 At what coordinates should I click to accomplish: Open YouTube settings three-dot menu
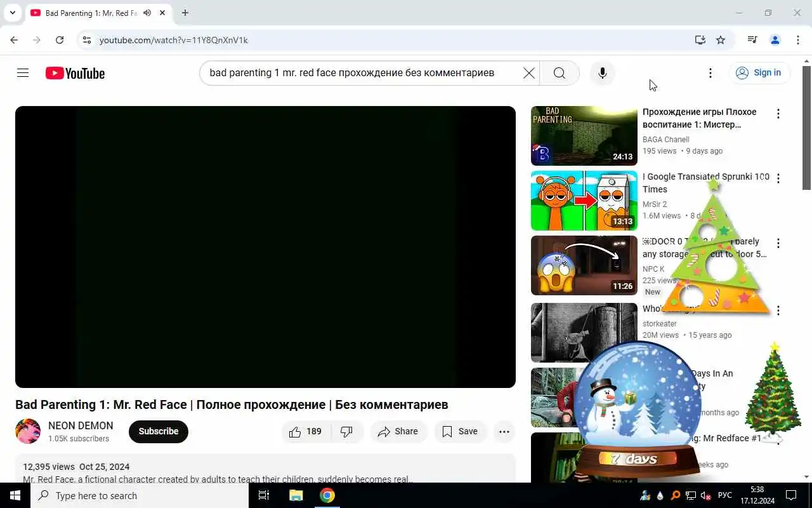(x=710, y=73)
